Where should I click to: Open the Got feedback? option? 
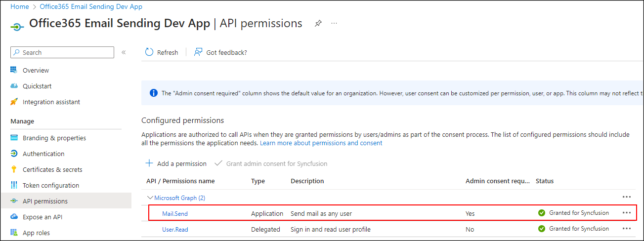pos(220,52)
